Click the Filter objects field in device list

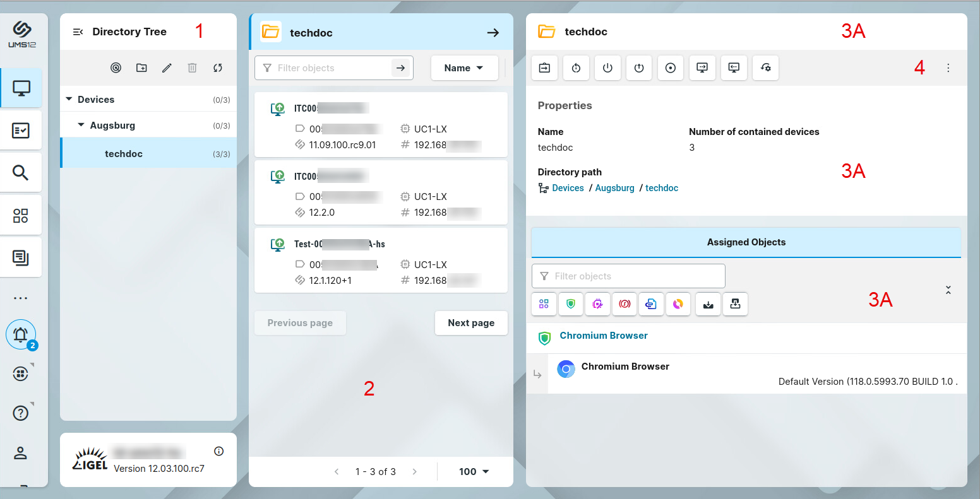[x=325, y=68]
